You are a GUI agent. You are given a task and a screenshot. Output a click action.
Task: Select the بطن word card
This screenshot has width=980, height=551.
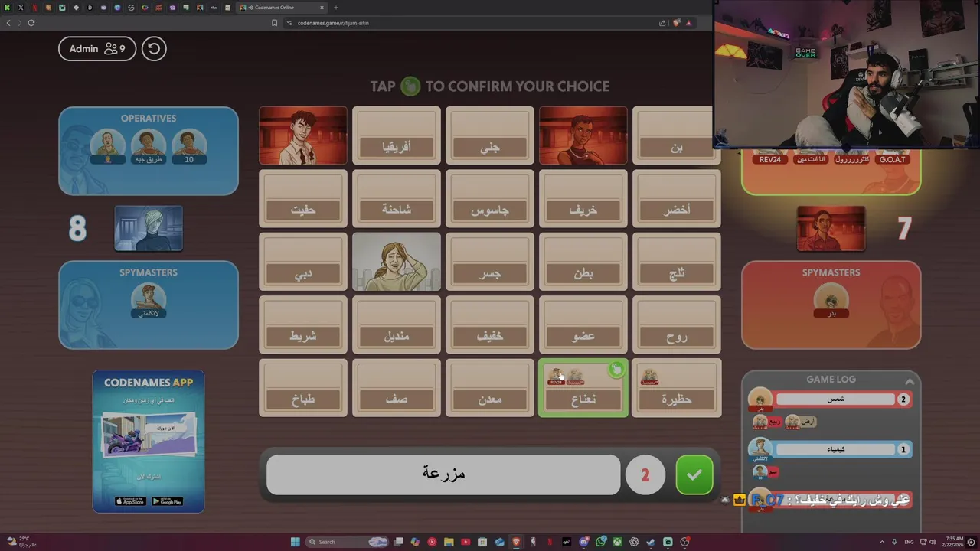coord(583,262)
